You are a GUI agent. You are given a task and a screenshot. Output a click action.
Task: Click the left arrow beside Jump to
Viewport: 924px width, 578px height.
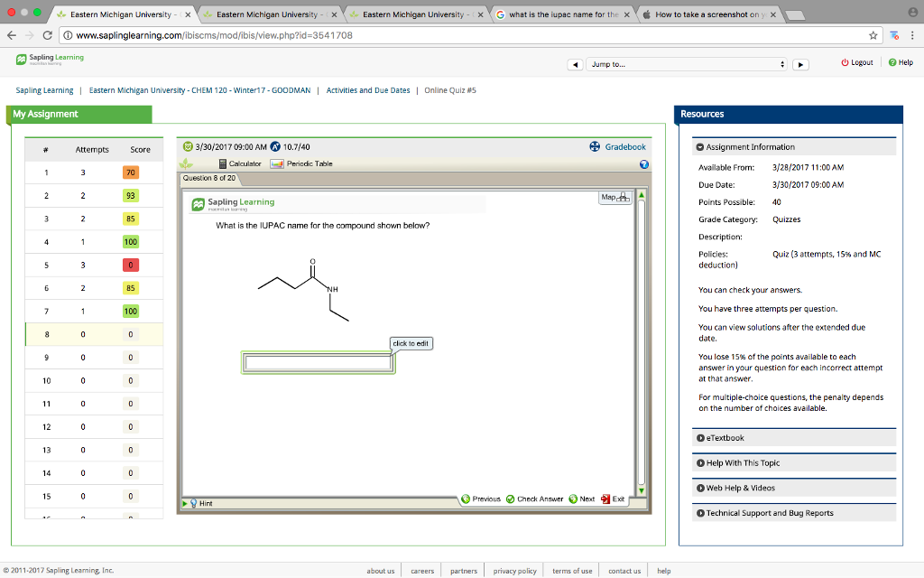[x=575, y=65]
